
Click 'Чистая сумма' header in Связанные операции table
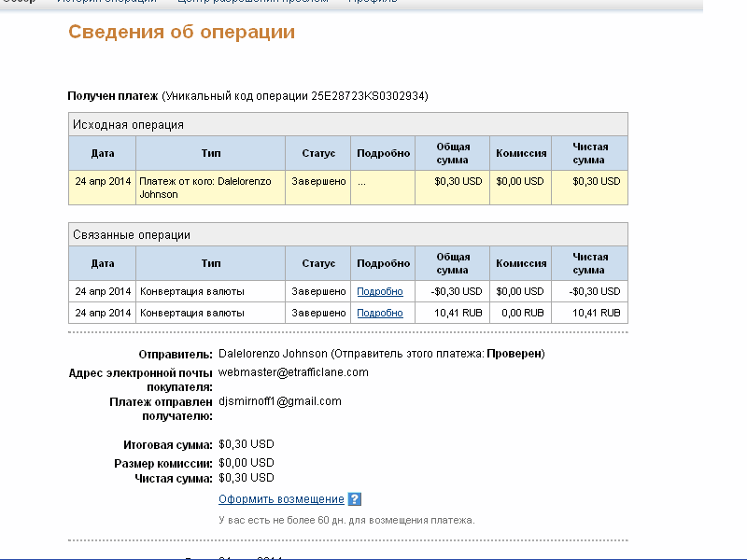590,263
